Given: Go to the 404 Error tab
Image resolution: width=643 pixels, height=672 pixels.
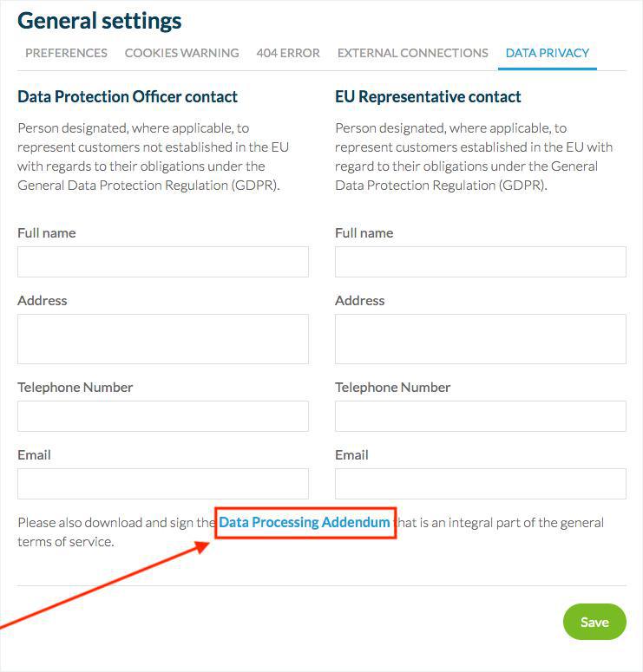Looking at the screenshot, I should (x=288, y=53).
